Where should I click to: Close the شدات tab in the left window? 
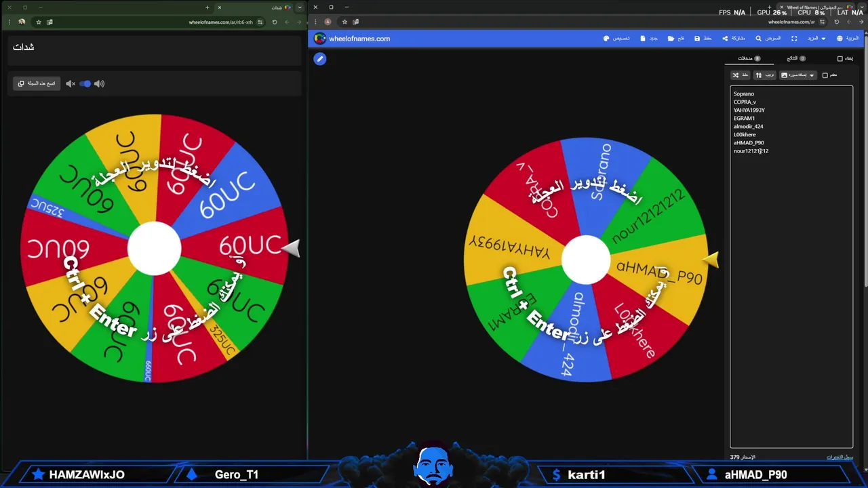[x=220, y=7]
